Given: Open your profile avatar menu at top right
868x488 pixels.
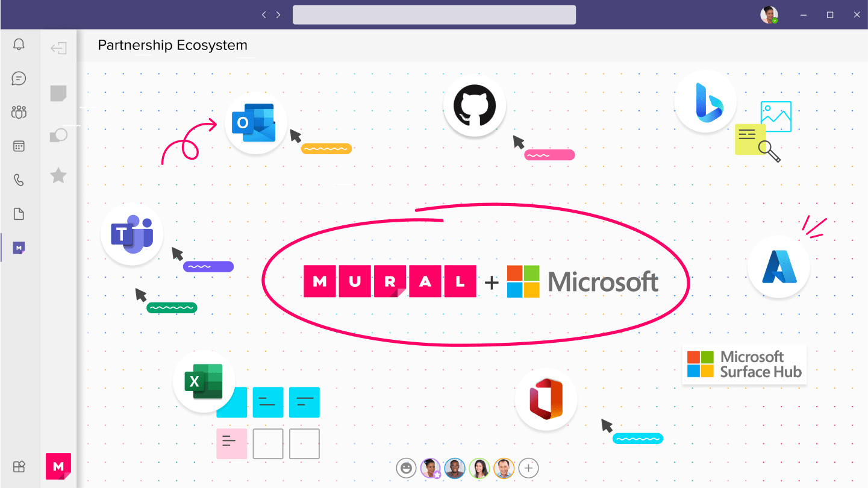Looking at the screenshot, I should click(x=769, y=14).
